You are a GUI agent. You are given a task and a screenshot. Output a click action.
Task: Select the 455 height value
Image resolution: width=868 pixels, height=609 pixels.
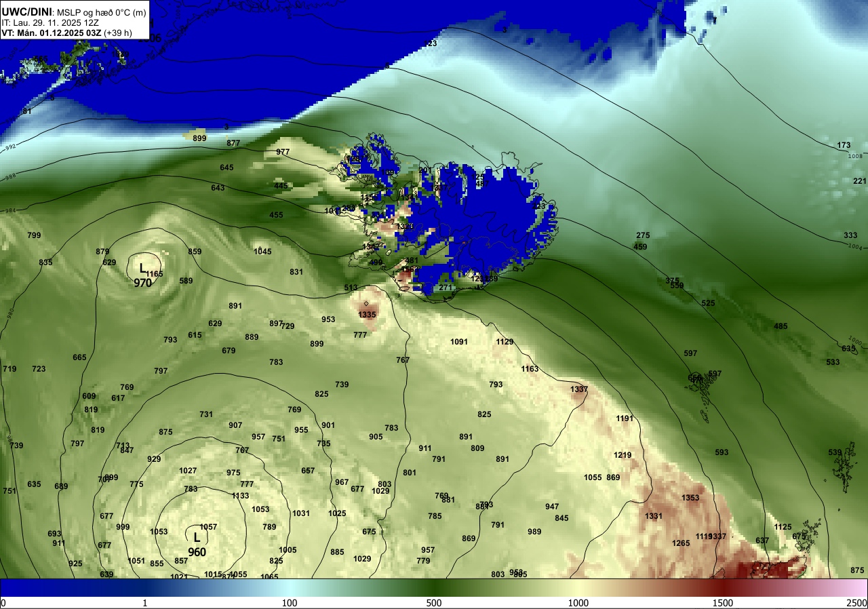point(276,215)
